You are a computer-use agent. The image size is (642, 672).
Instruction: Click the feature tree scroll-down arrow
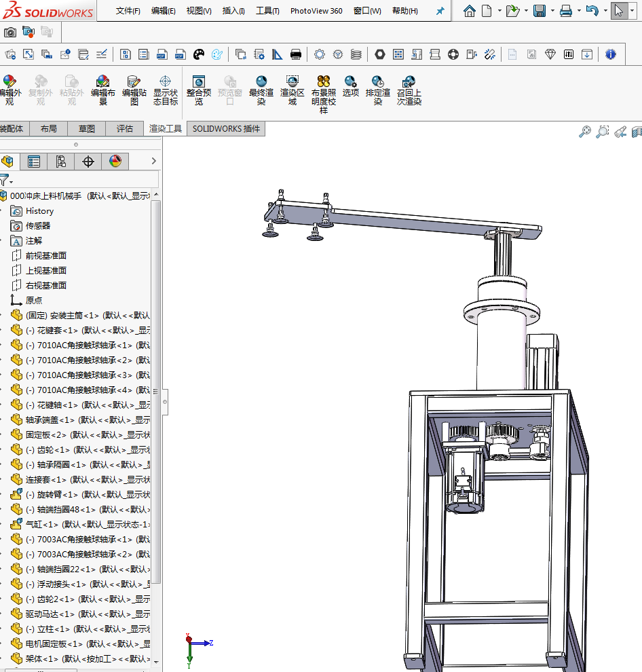click(x=156, y=662)
